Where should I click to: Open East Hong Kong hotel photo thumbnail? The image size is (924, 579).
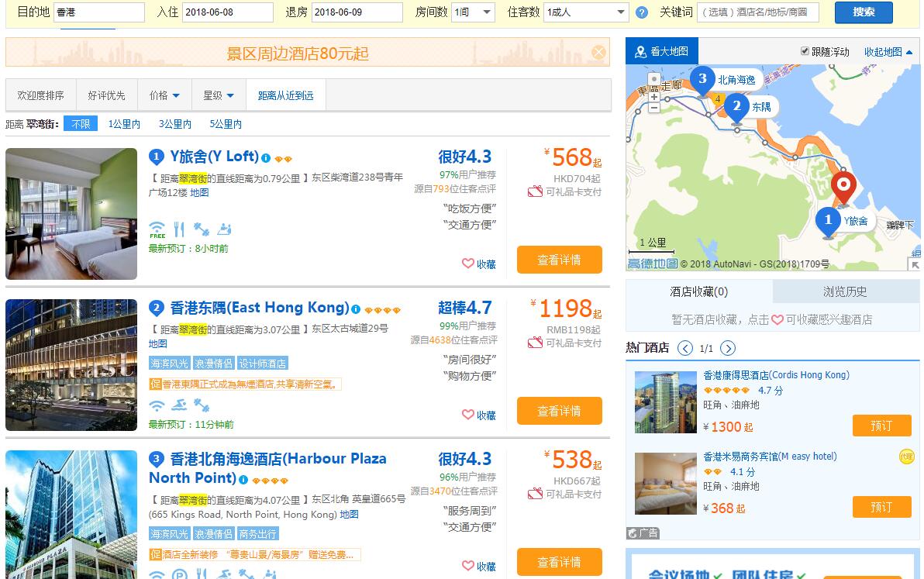click(71, 365)
